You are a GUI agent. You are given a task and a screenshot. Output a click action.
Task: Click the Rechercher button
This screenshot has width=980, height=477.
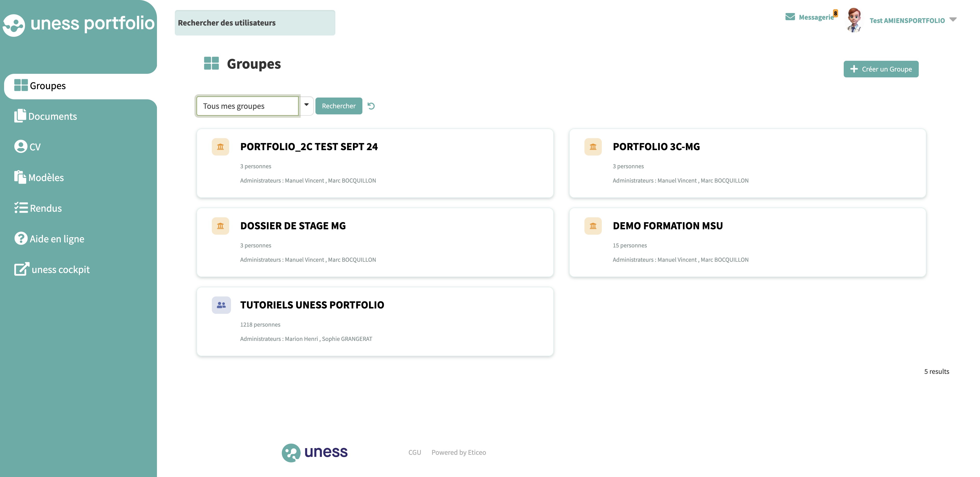coord(339,106)
